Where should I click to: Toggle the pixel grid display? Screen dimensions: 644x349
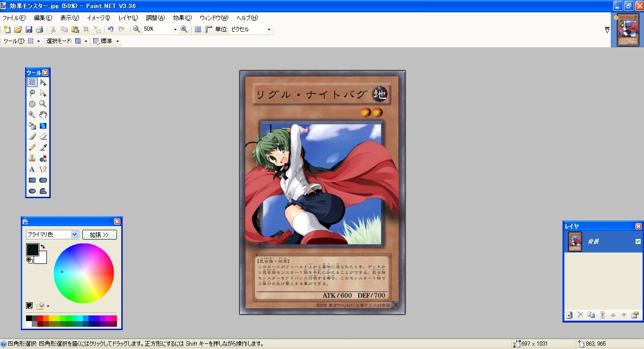click(198, 29)
